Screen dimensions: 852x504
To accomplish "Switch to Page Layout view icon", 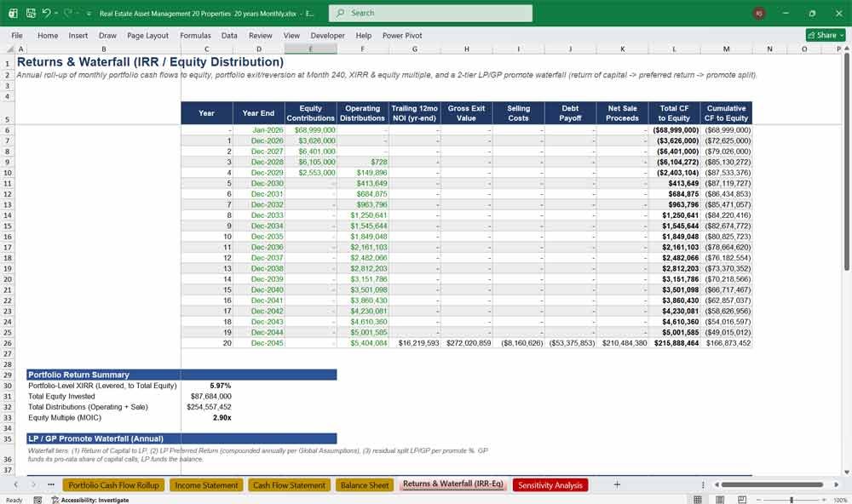I will [x=720, y=500].
